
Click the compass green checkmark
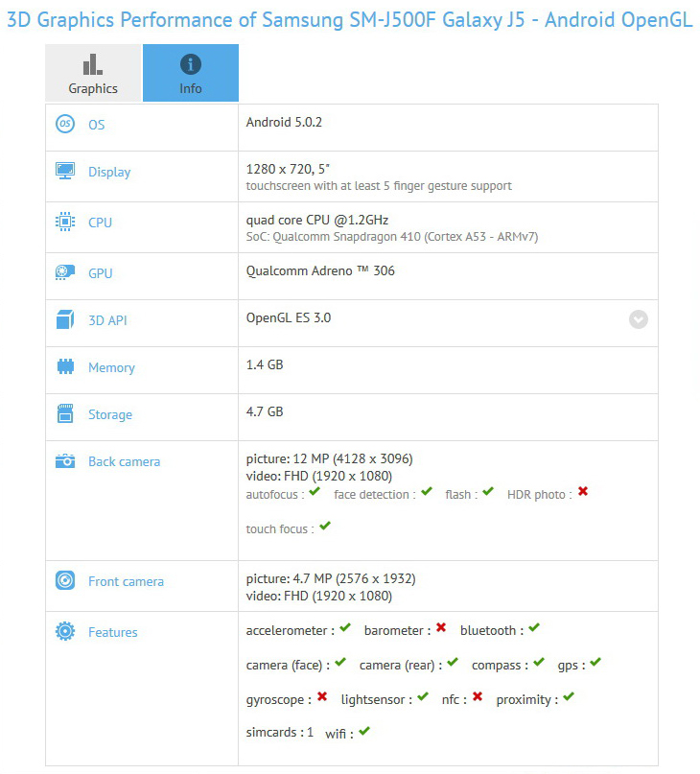coord(539,663)
